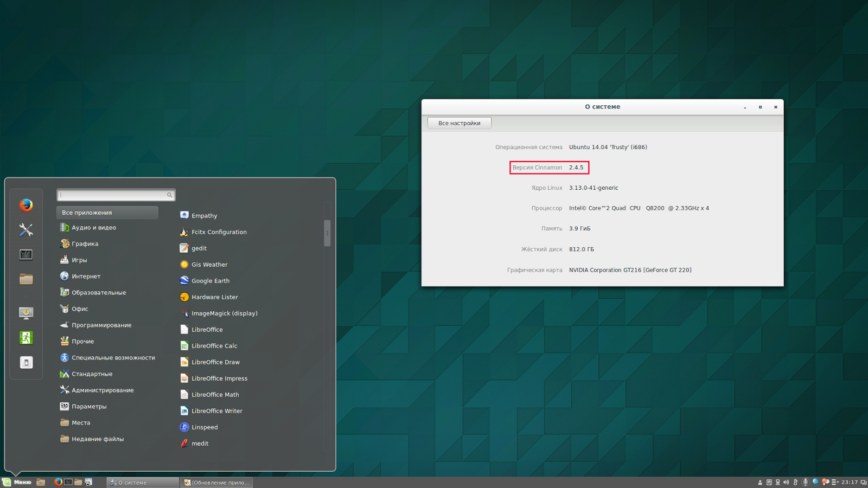Click the network icon in system tray
Screen dimensions: 868x488
point(777,483)
